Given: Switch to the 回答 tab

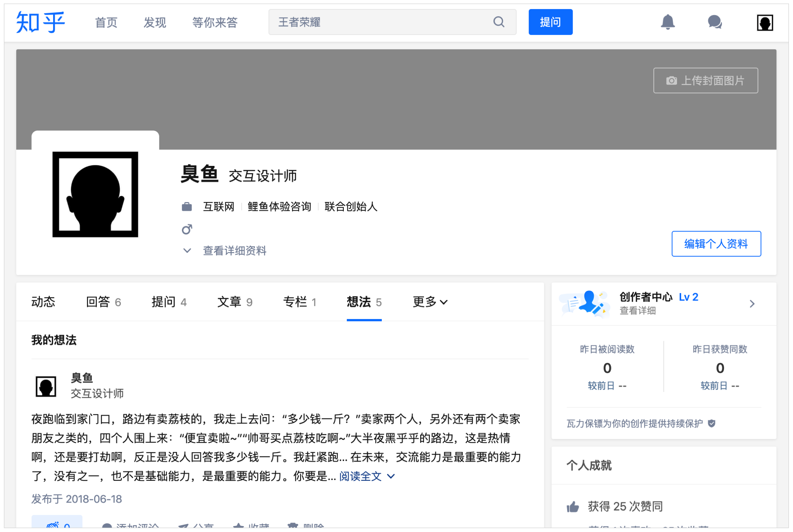Looking at the screenshot, I should coord(103,302).
